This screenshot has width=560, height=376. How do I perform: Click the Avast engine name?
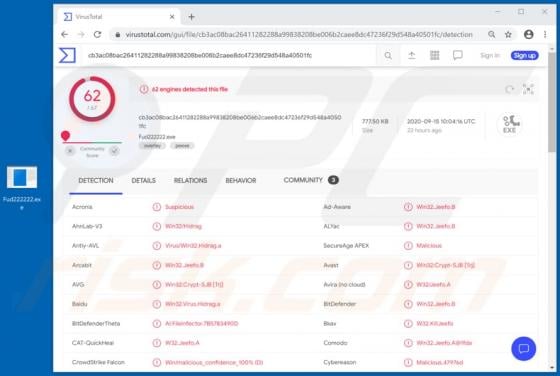(331, 265)
